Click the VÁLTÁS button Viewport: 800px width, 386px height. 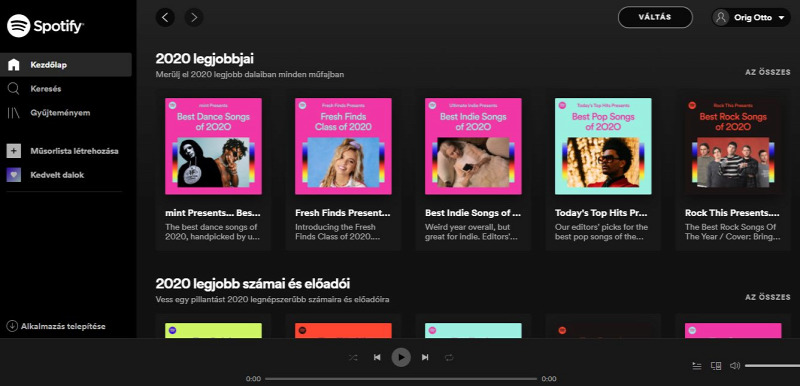(x=655, y=17)
